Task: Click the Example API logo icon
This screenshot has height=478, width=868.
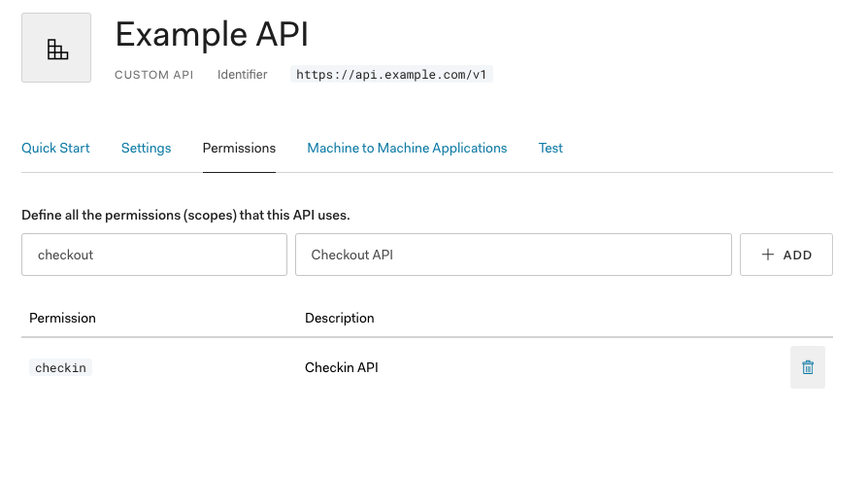Action: pos(56,48)
